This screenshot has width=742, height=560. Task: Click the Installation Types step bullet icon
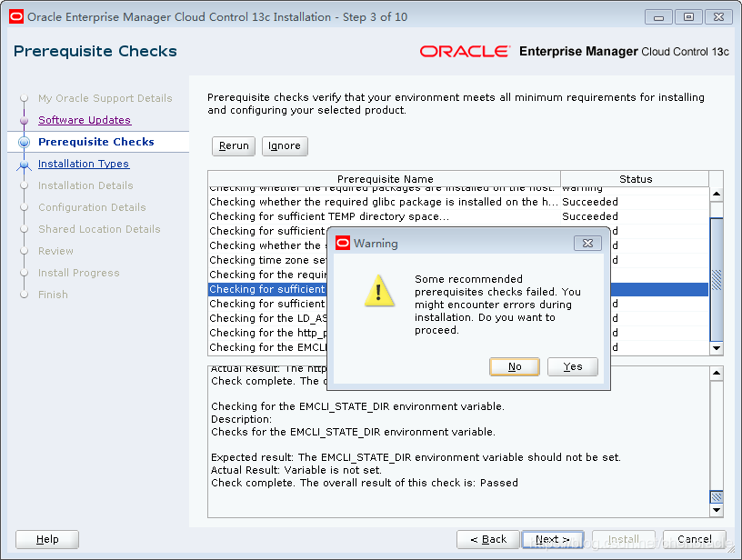pos(25,165)
